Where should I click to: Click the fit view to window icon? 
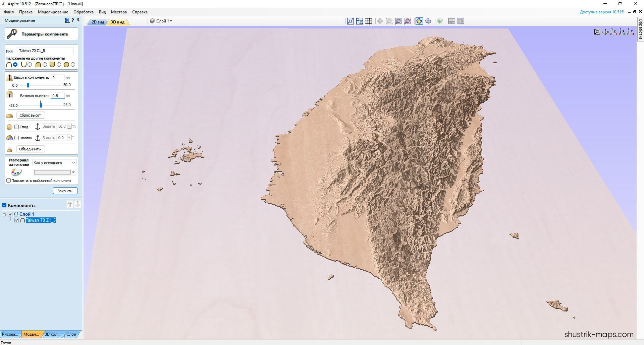tap(597, 32)
